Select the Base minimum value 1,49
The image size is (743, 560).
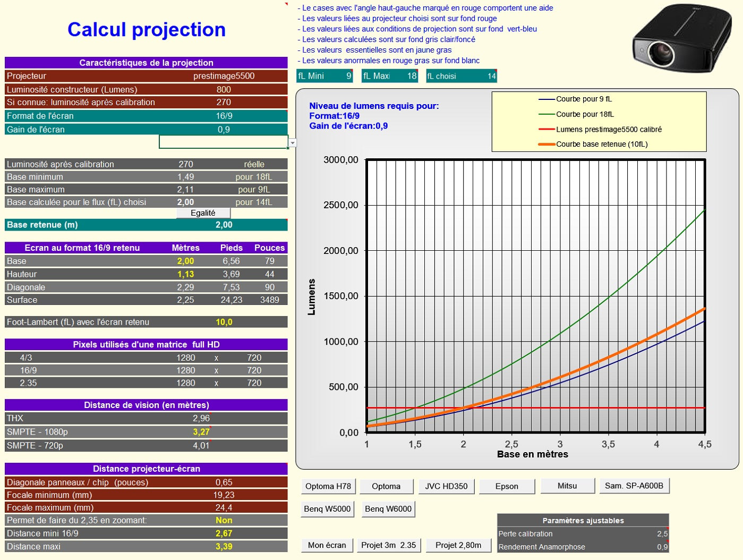pos(186,177)
